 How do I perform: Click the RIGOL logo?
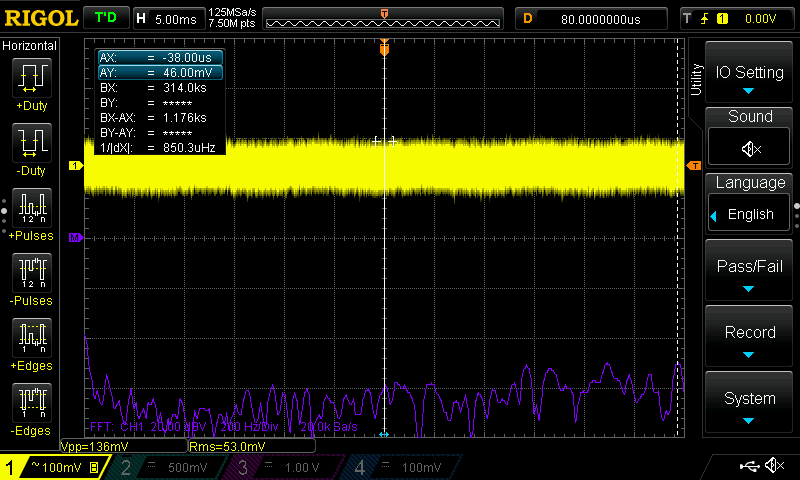tap(40, 18)
